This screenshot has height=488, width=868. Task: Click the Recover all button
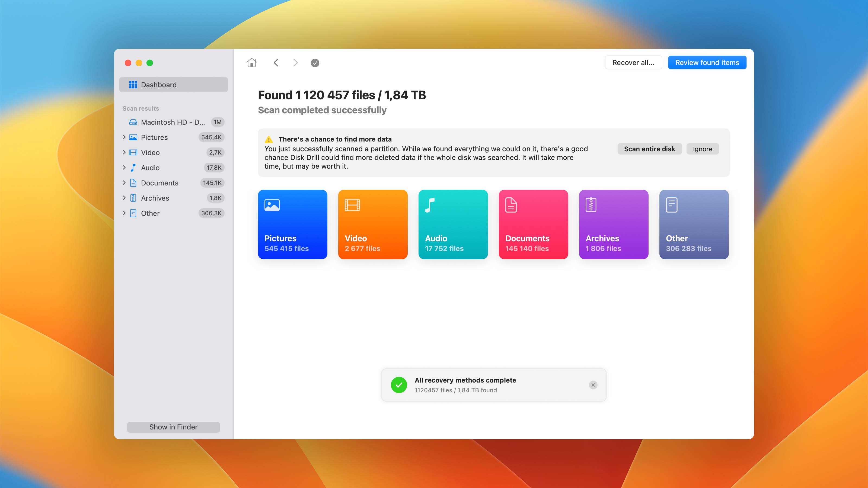click(x=633, y=63)
